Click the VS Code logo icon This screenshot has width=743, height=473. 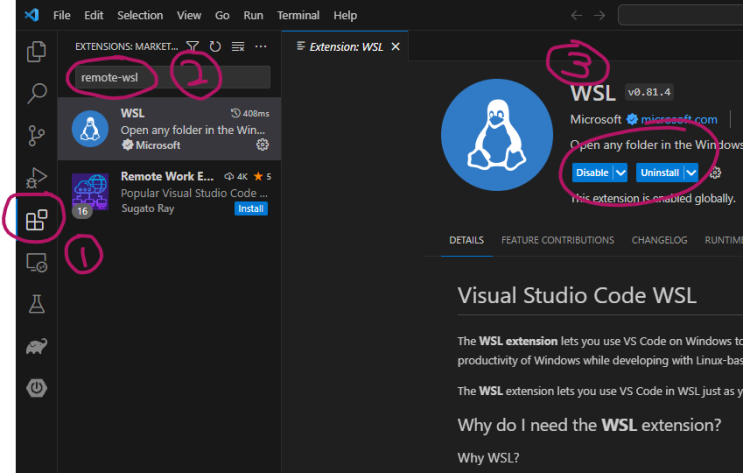click(32, 15)
